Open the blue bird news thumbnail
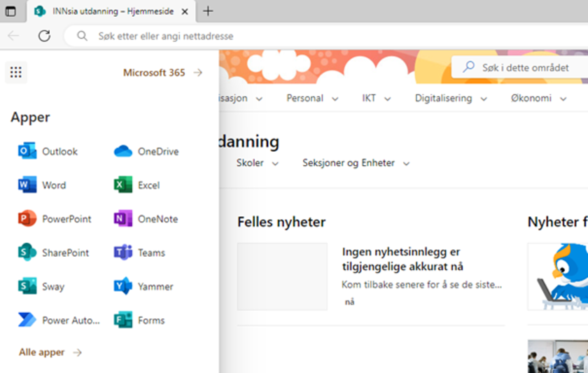Screen dimensions: 588x373 pos(558,276)
